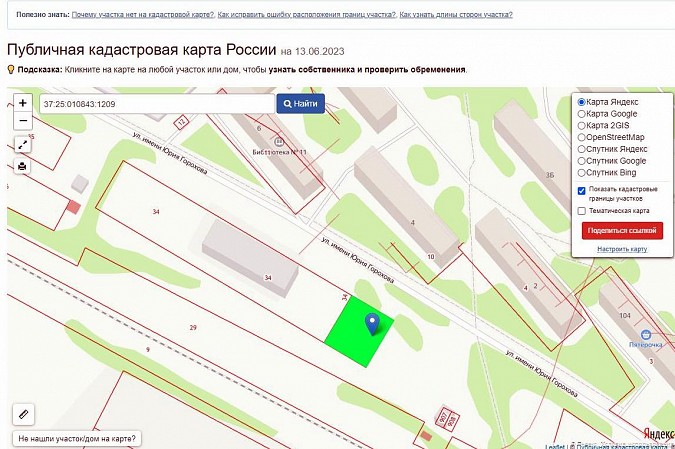Toggle fullscreen map view
The width and height of the screenshot is (675, 449).
23,145
